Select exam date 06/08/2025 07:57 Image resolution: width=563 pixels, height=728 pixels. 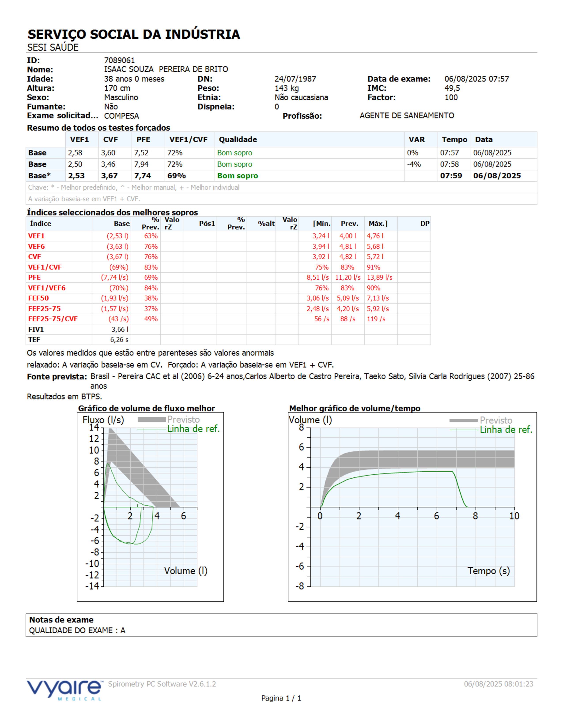pos(477,79)
